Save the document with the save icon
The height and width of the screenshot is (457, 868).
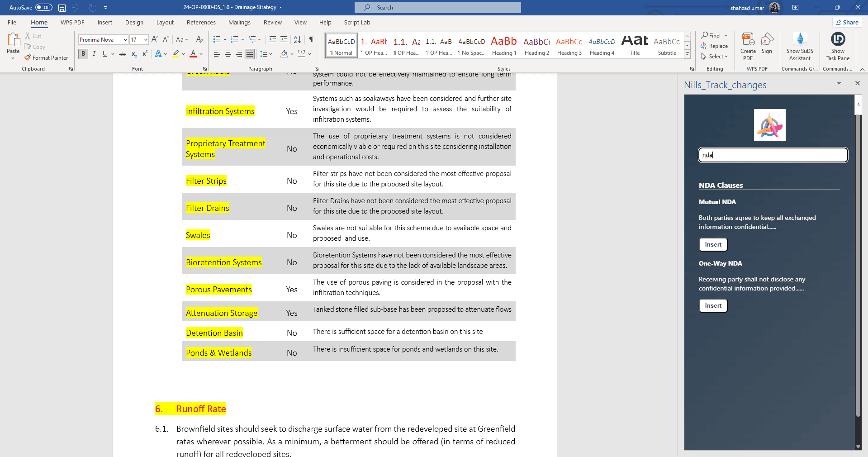point(62,8)
